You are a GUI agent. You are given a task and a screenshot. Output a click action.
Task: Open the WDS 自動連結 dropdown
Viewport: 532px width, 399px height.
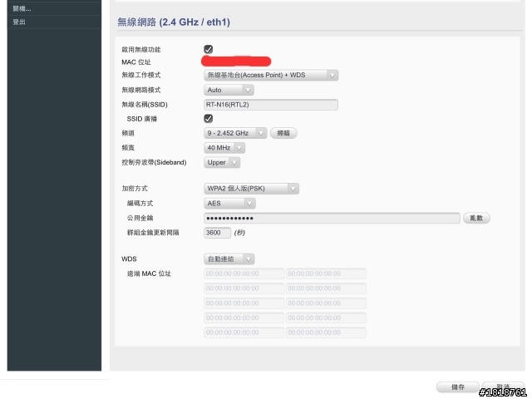[x=229, y=259]
